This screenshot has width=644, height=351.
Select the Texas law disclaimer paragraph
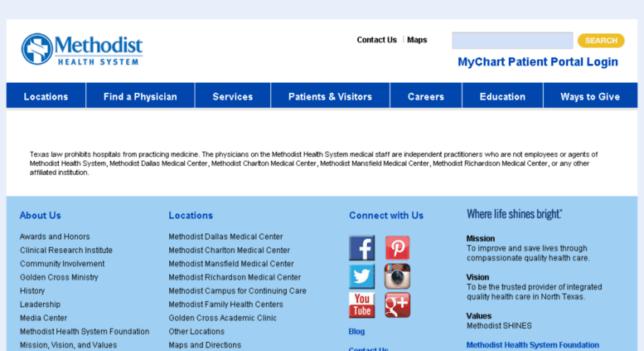click(x=313, y=163)
